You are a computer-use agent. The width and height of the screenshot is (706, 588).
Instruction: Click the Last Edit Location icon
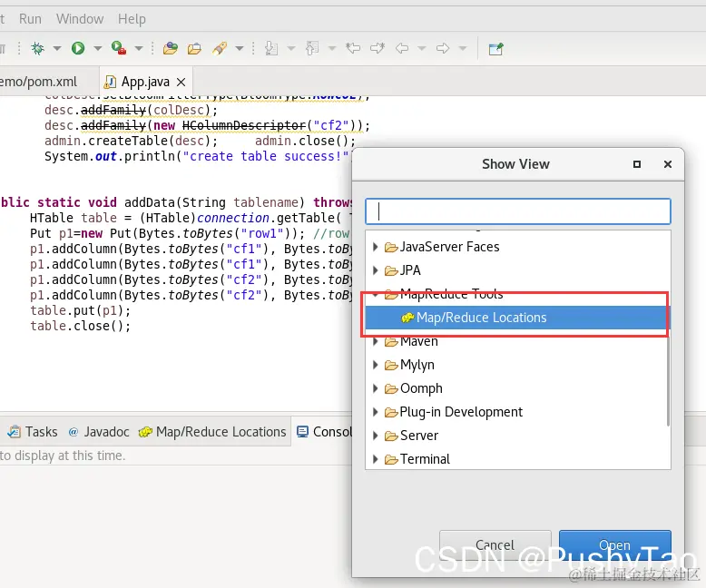[353, 48]
